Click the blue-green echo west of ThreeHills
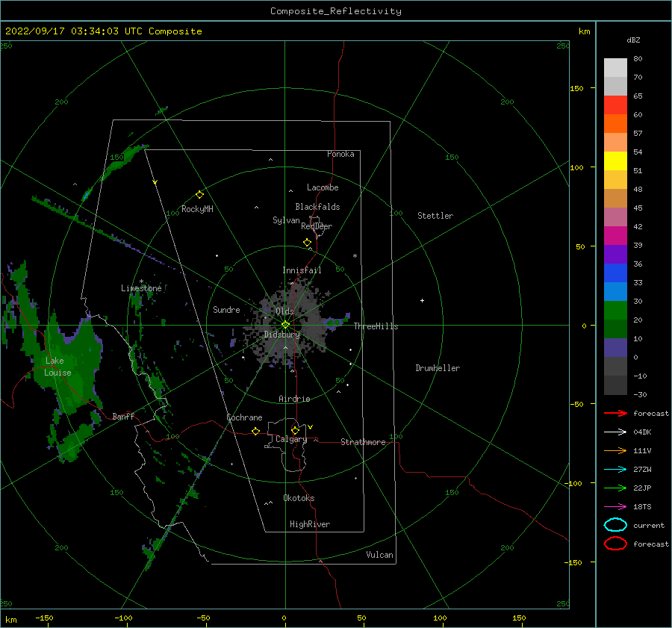The height and width of the screenshot is (628, 672). pos(337,323)
